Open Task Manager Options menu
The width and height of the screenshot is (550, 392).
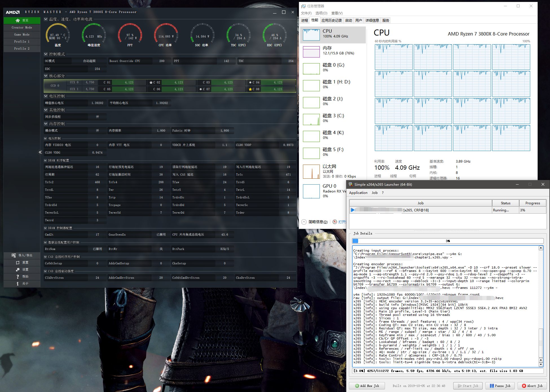321,13
